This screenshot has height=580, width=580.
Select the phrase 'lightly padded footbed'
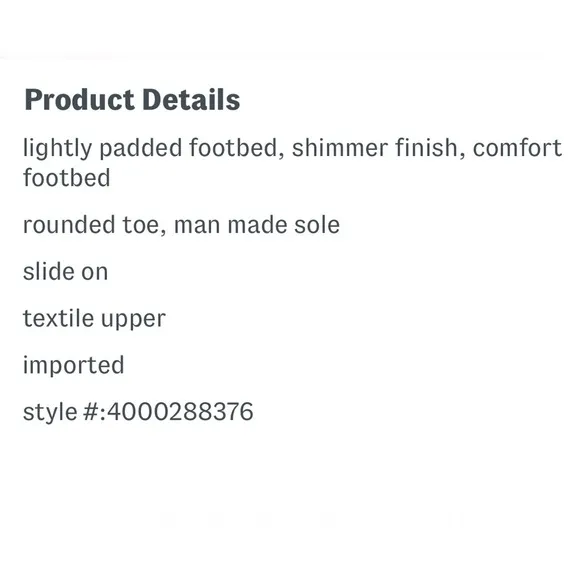click(x=150, y=148)
